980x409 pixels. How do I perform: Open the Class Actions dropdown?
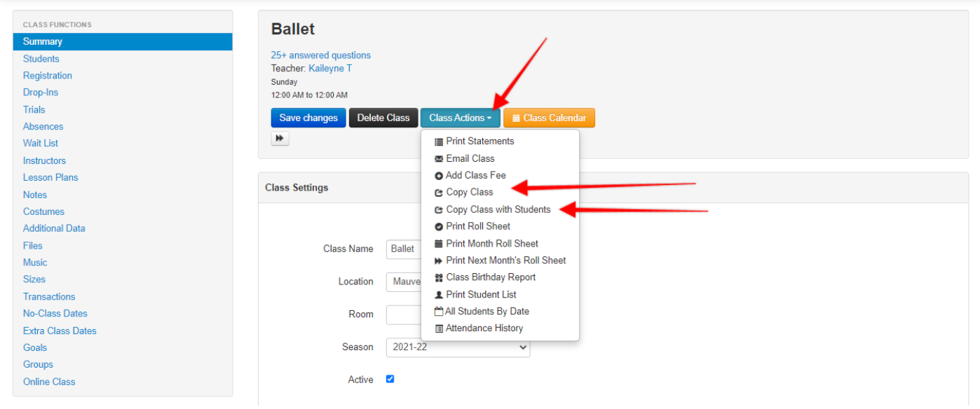(x=461, y=118)
